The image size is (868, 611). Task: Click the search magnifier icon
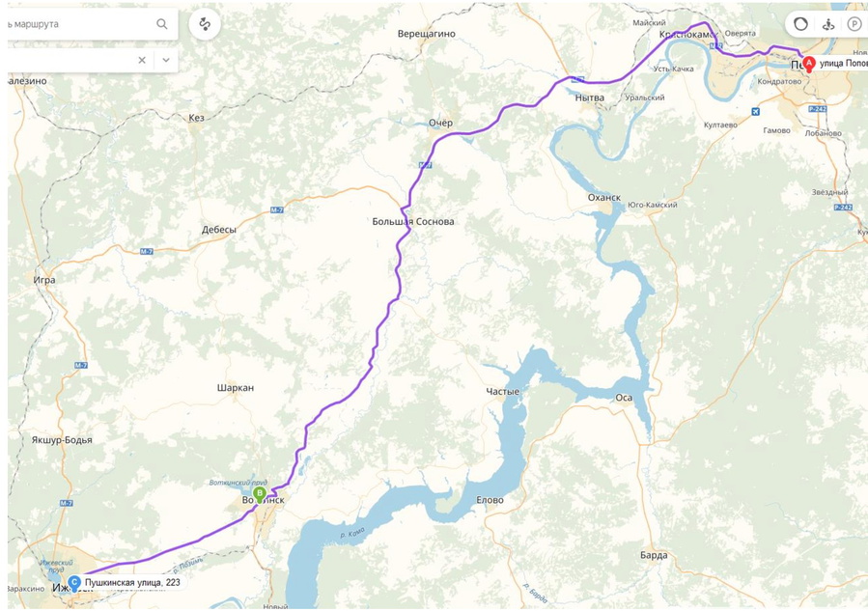[161, 24]
